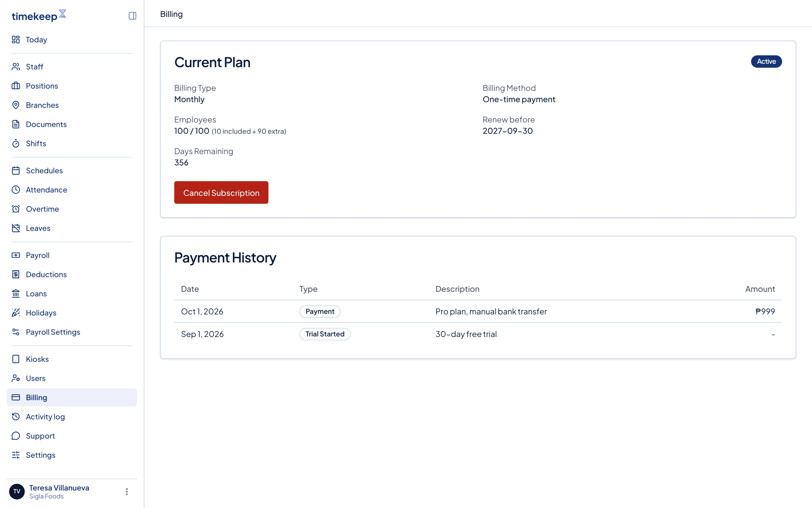Click the ₱999 amount cell
Image resolution: width=812 pixels, height=508 pixels.
click(x=765, y=312)
